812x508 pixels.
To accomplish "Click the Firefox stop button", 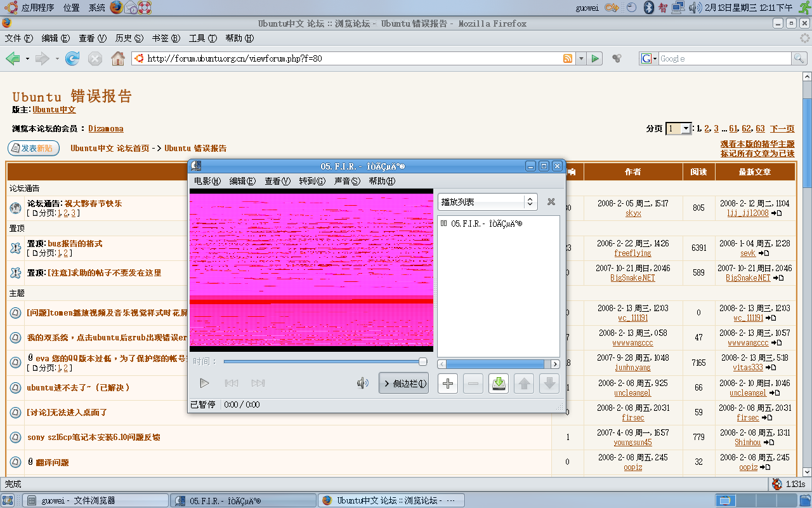I will click(x=95, y=58).
